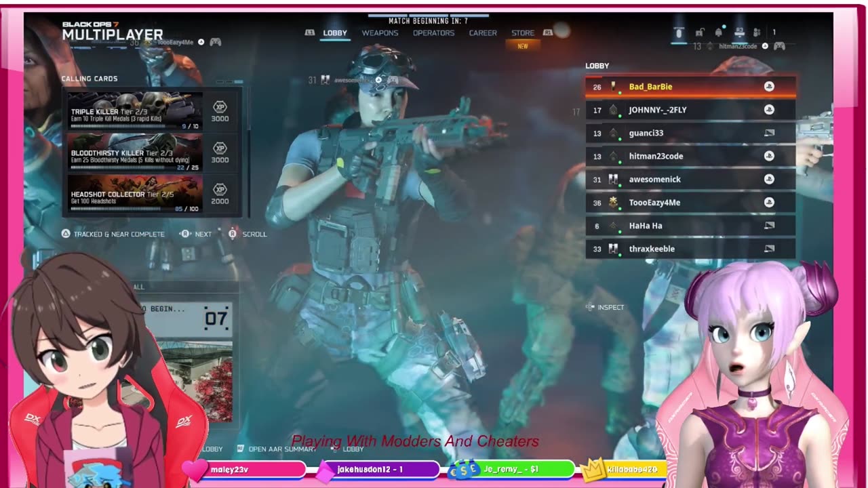The image size is (868, 488).
Task: Click rank emblem next to awesomenick
Action: [614, 179]
